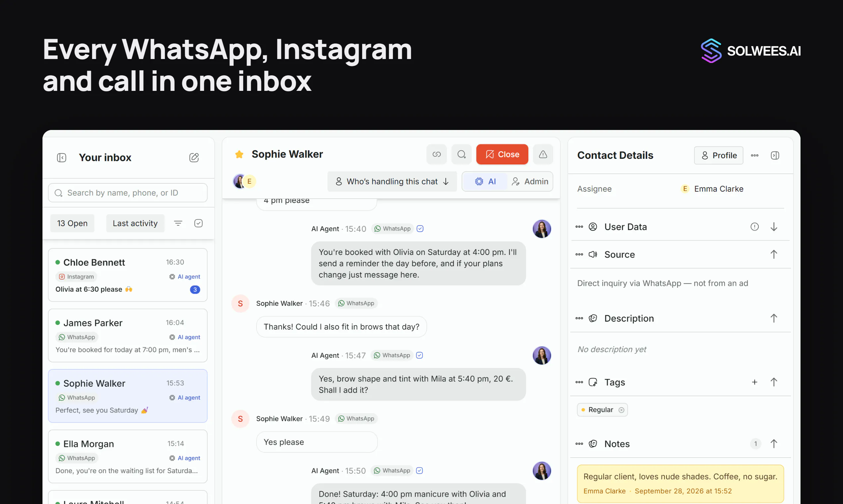This screenshot has width=843, height=504.
Task: Collapse the Tags section arrow
Action: click(x=774, y=382)
